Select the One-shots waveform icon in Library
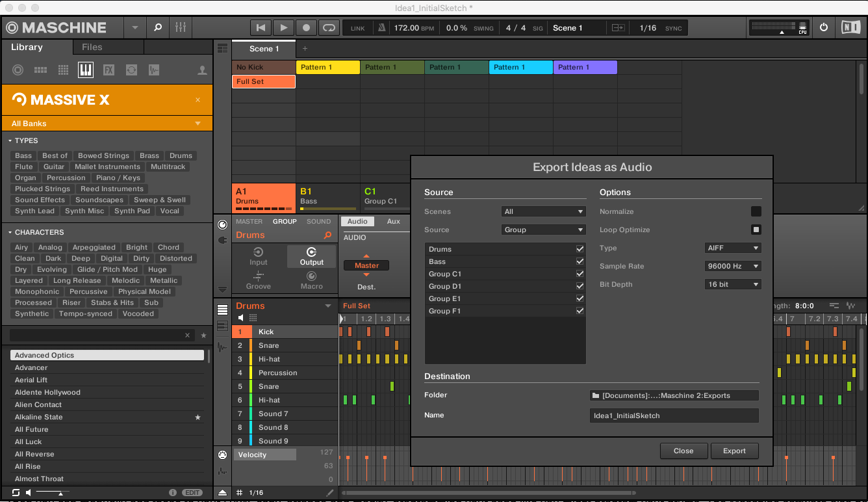Image resolution: width=868 pixels, height=502 pixels. tap(154, 70)
